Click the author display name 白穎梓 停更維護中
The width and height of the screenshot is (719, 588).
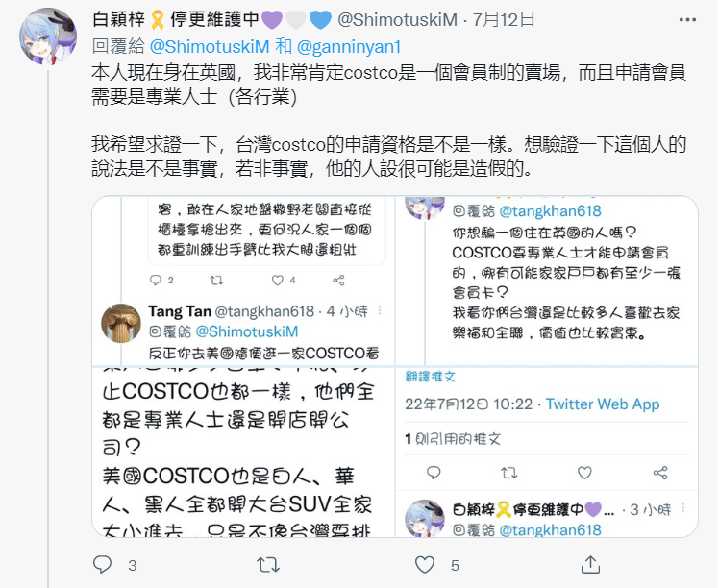tap(211, 20)
